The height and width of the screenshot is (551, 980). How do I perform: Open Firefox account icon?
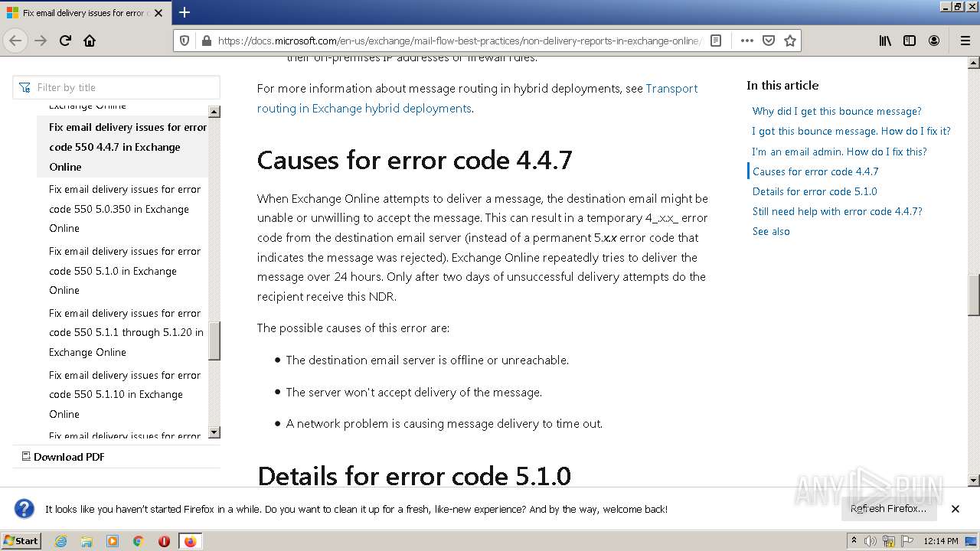click(x=934, y=41)
